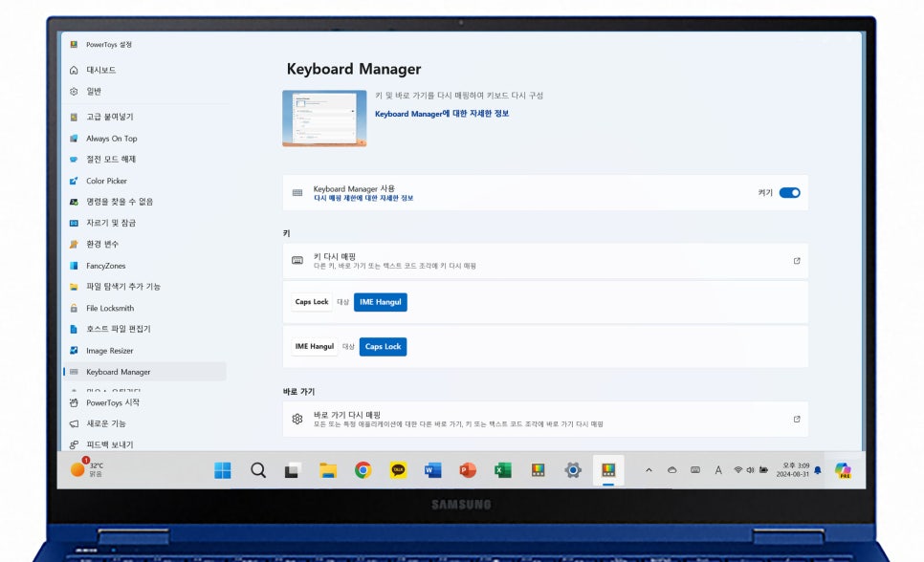Open the 키 다시 매핑 editor
Viewport: 924px width, 562px height.
[x=545, y=261]
